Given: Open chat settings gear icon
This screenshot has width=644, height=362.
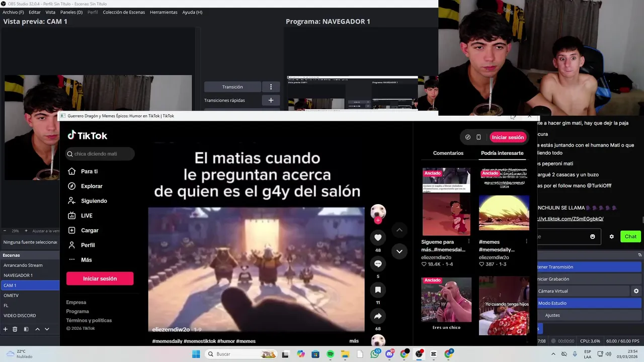Looking at the screenshot, I should pos(612,236).
